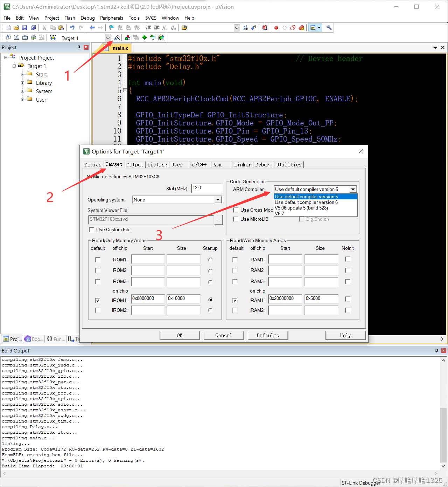
Task: Edit the Xtal MHz input field
Action: [206, 188]
